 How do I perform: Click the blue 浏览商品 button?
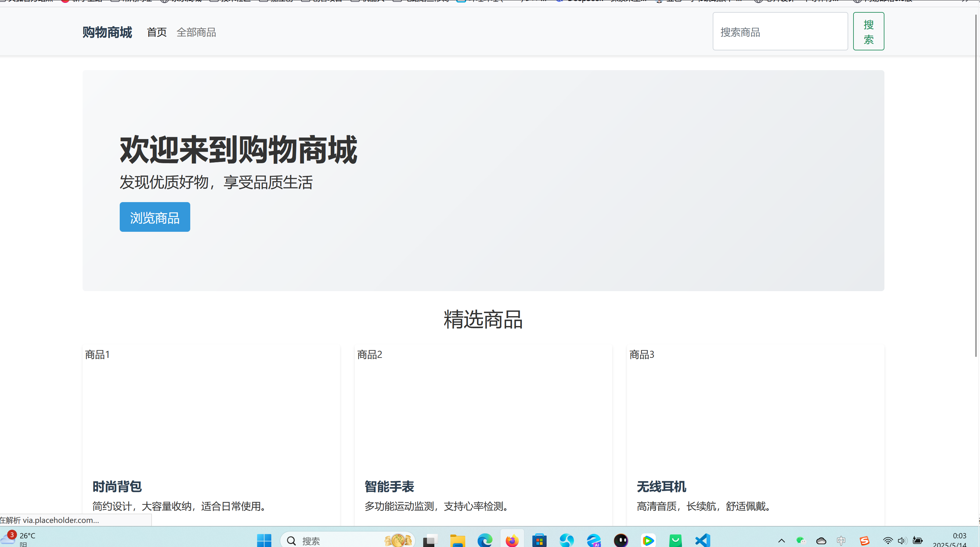155,217
